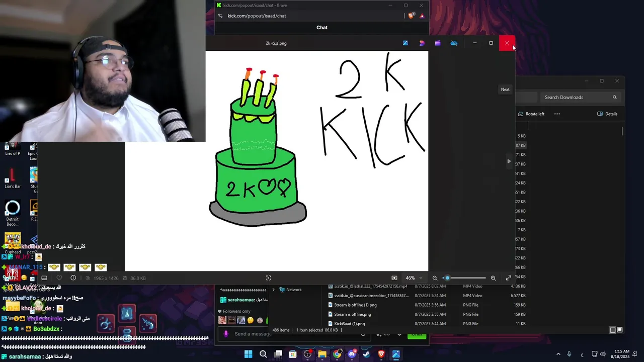Zoom in with the plus magnifier
This screenshot has height=362, width=644.
pos(493,278)
